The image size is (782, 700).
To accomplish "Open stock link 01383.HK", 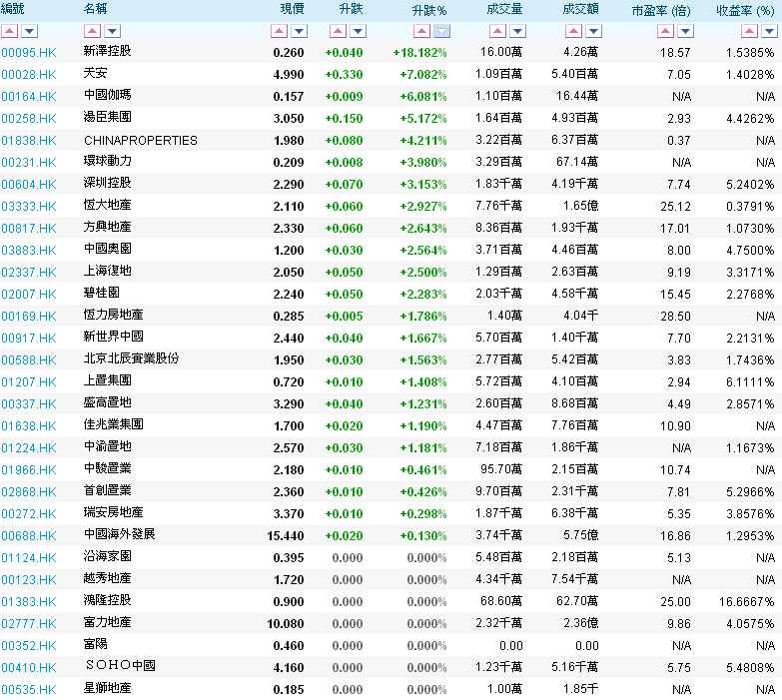I will [x=29, y=601].
